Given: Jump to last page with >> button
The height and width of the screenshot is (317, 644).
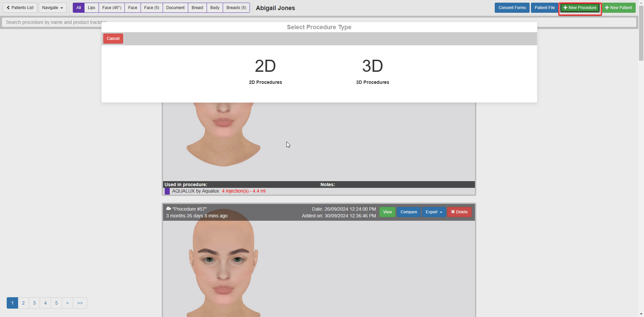Looking at the screenshot, I should pyautogui.click(x=80, y=303).
